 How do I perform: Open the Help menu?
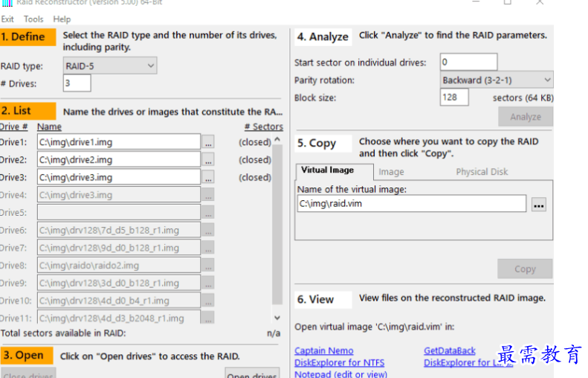(x=62, y=19)
